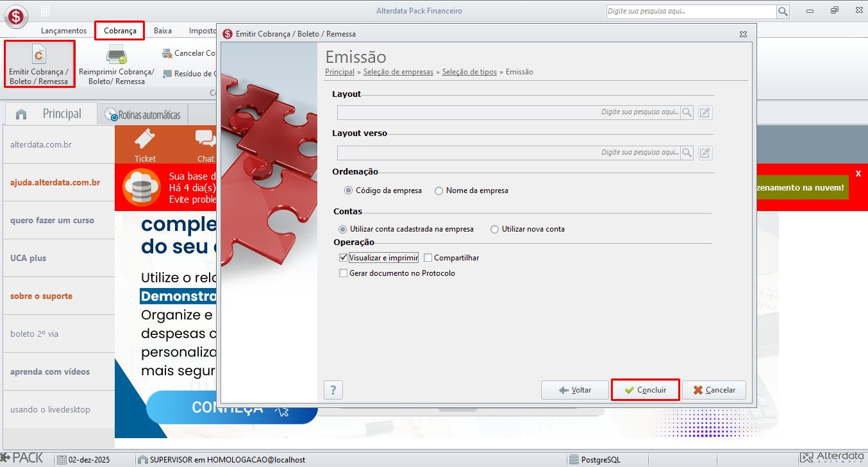868x467 pixels.
Task: Open the Imposto ribbon tab
Action: coord(201,31)
